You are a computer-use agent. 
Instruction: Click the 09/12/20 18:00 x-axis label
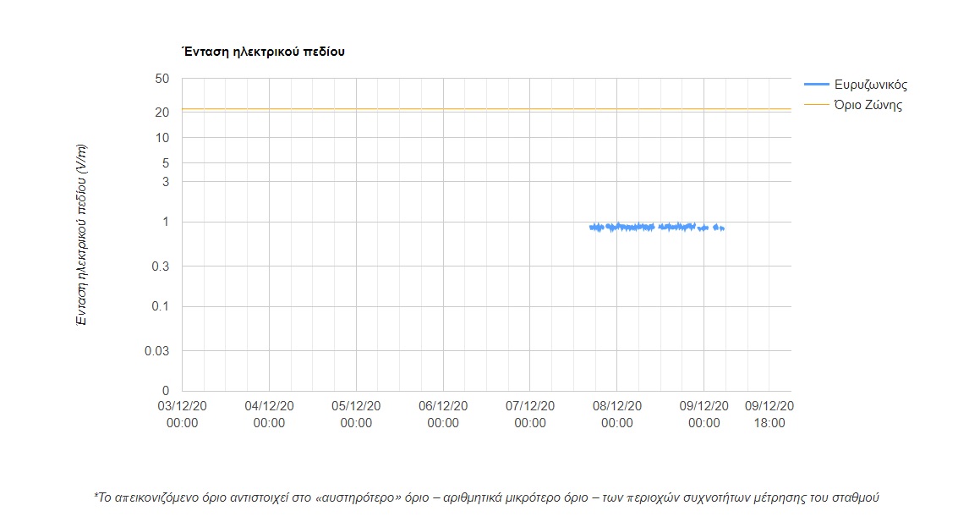769,414
